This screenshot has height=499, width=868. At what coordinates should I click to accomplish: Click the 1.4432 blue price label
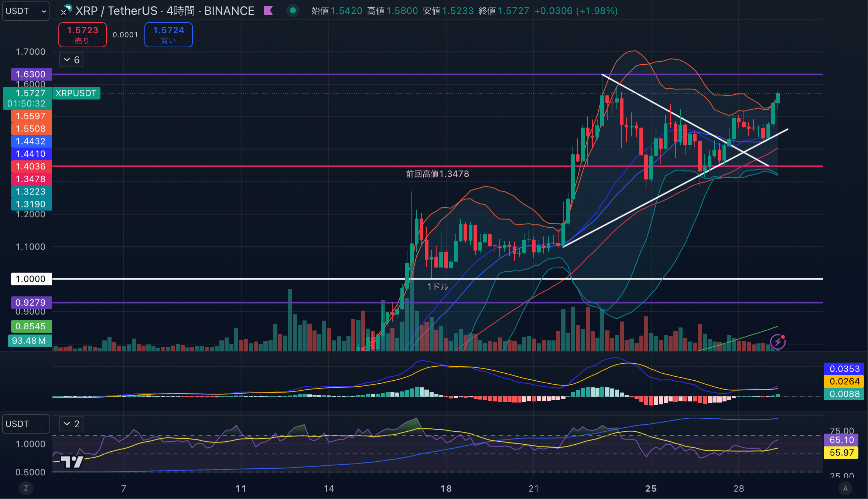(31, 142)
